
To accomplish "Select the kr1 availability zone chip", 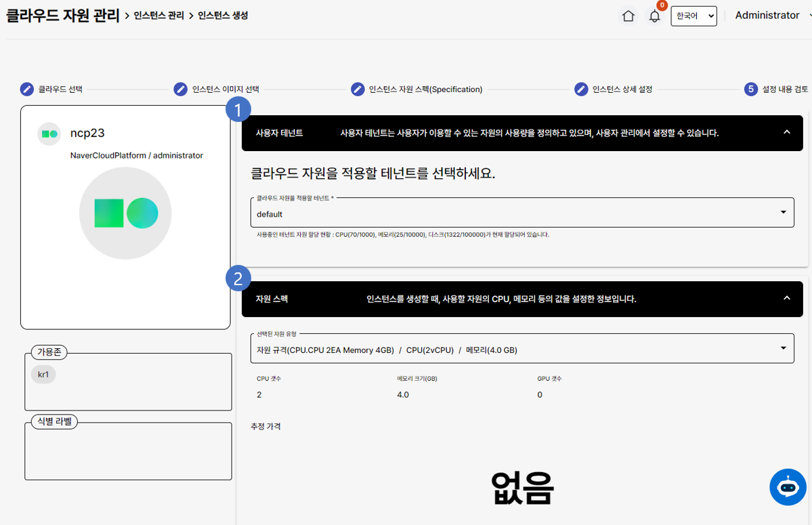I will tap(43, 374).
